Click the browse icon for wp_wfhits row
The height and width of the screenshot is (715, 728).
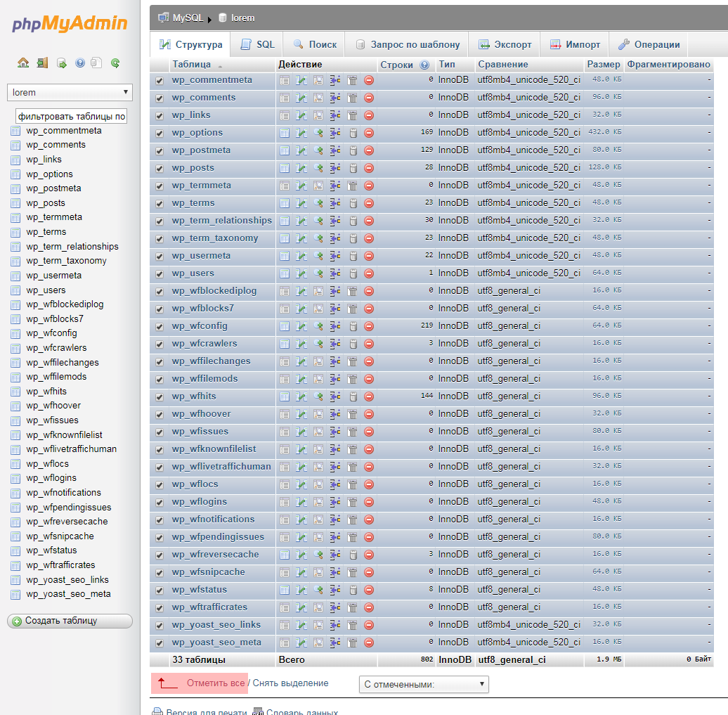pyautogui.click(x=285, y=397)
